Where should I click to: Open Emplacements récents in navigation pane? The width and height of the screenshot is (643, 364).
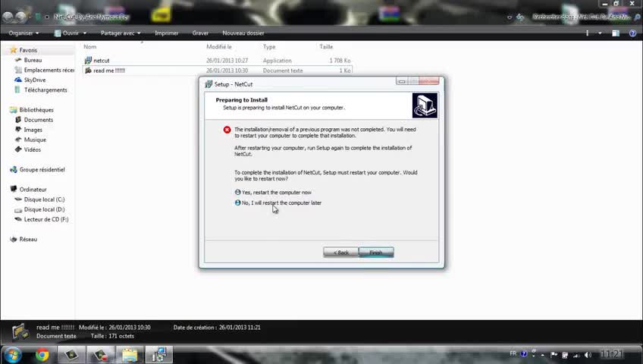44,70
